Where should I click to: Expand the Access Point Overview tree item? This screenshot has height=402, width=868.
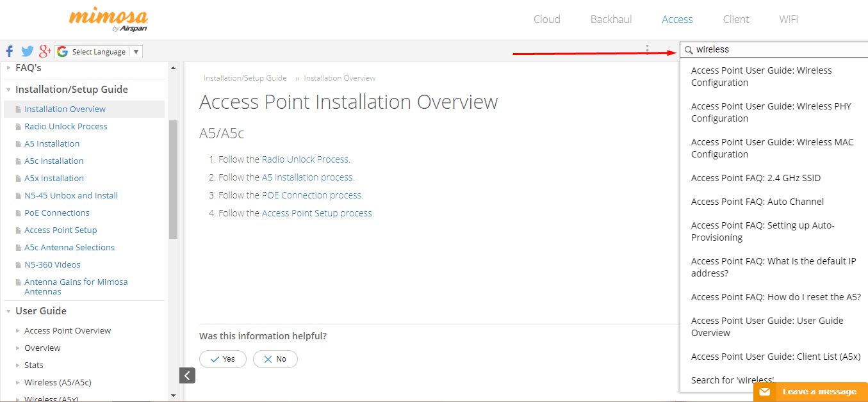(18, 331)
